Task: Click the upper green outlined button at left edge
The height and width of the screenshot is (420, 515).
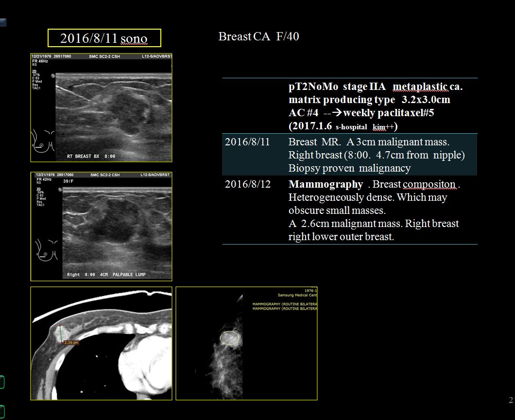Action: point(2,382)
